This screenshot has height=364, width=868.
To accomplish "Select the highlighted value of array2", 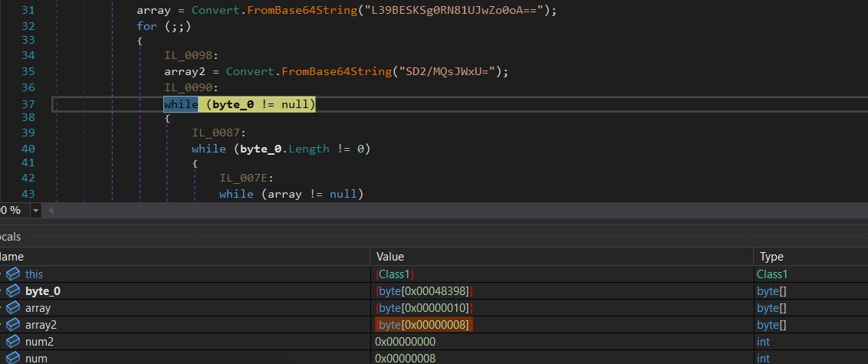I will (424, 325).
